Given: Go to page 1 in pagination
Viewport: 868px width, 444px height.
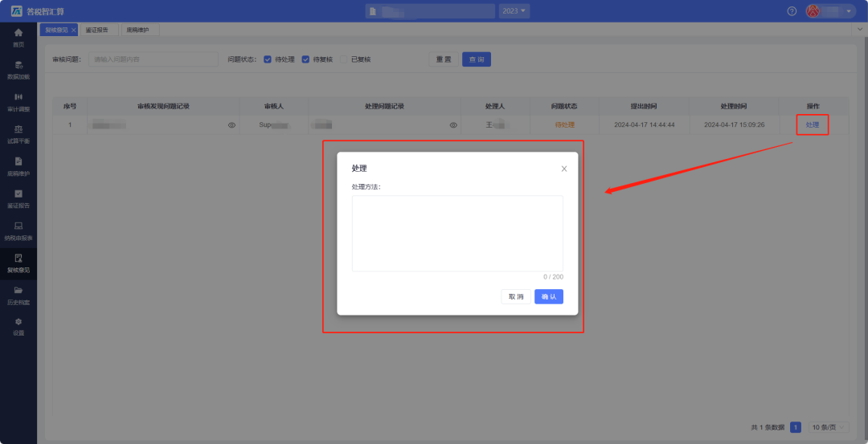Looking at the screenshot, I should (796, 427).
